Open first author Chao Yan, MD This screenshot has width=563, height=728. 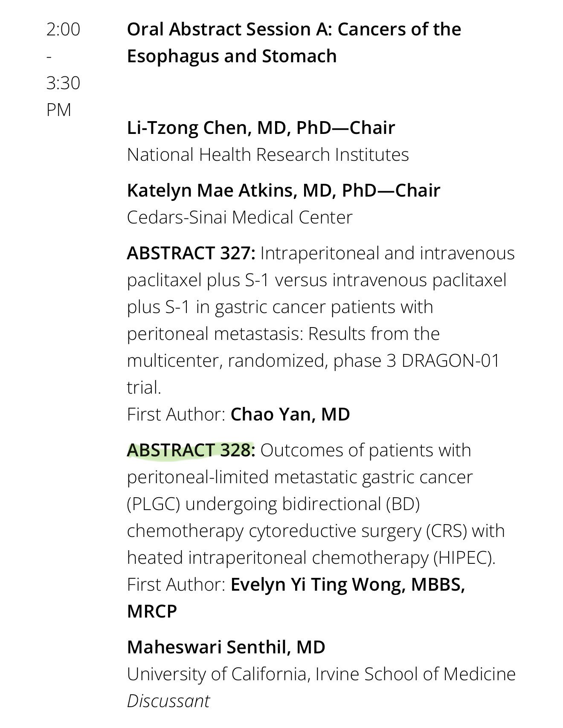(x=290, y=414)
